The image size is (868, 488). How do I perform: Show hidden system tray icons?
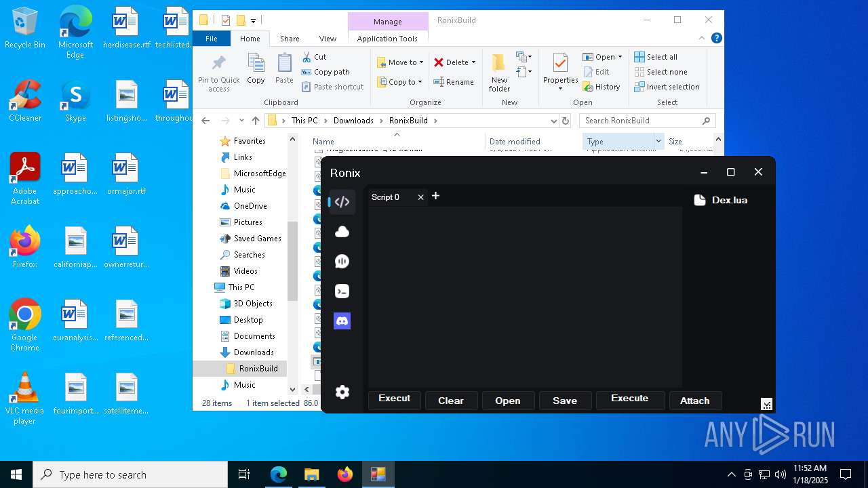click(731, 474)
